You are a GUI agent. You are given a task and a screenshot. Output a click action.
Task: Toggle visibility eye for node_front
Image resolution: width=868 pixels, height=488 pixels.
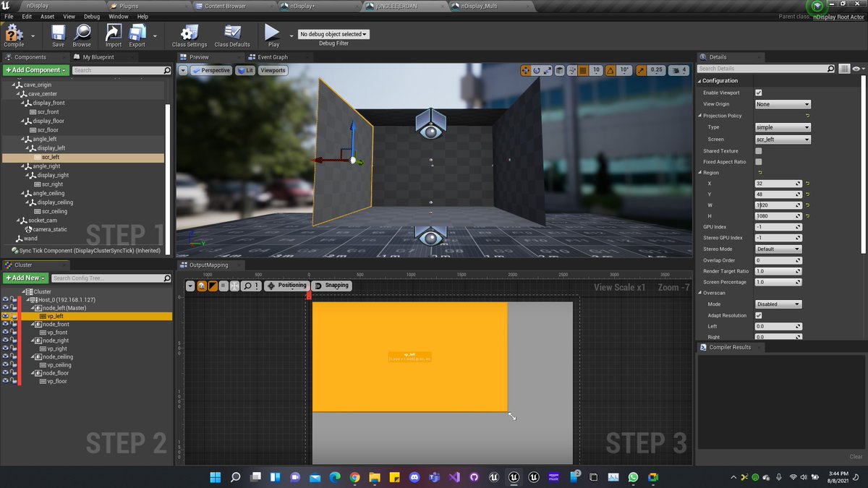(6, 324)
